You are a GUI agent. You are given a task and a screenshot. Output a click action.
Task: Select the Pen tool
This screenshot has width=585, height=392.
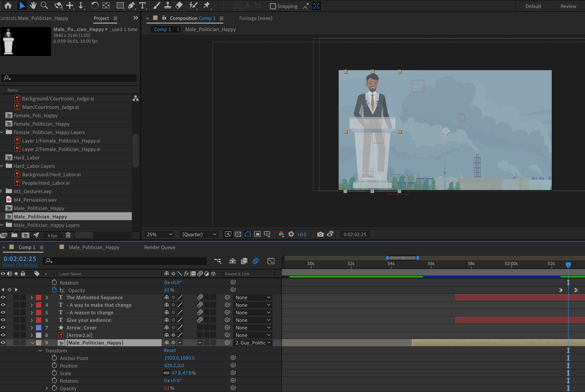131,6
